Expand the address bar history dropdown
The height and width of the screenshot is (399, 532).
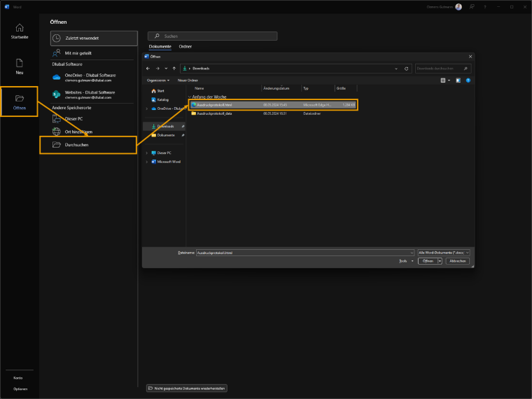pos(396,69)
